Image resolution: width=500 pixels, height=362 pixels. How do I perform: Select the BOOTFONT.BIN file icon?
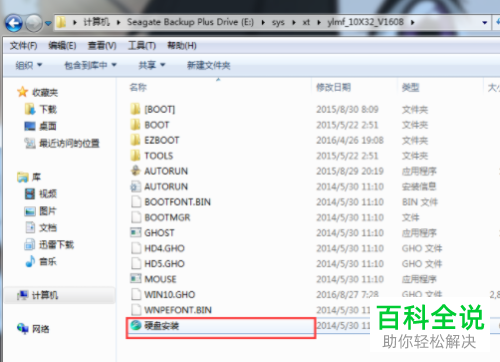[x=136, y=202]
